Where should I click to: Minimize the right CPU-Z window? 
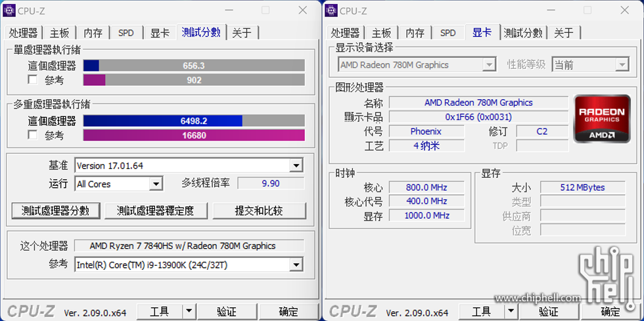click(x=551, y=11)
